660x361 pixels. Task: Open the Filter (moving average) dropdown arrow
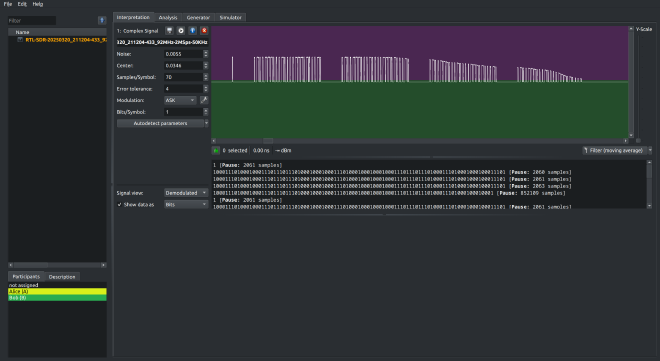(x=650, y=150)
